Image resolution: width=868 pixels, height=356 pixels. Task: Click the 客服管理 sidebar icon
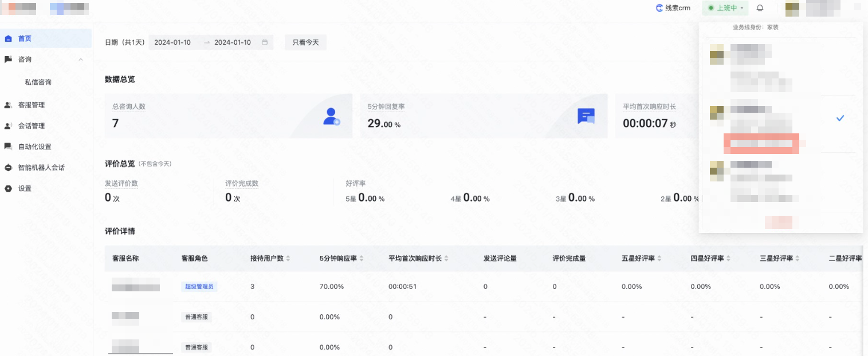(8, 105)
